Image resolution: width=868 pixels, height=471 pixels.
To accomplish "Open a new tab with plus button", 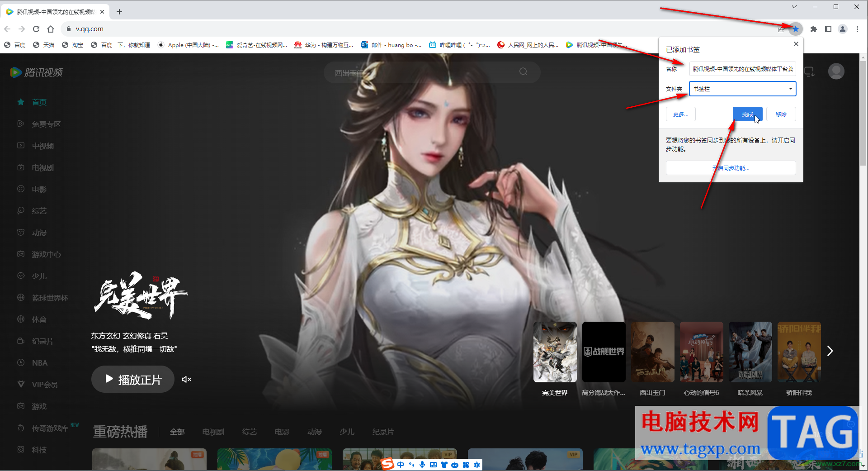I will pyautogui.click(x=119, y=12).
